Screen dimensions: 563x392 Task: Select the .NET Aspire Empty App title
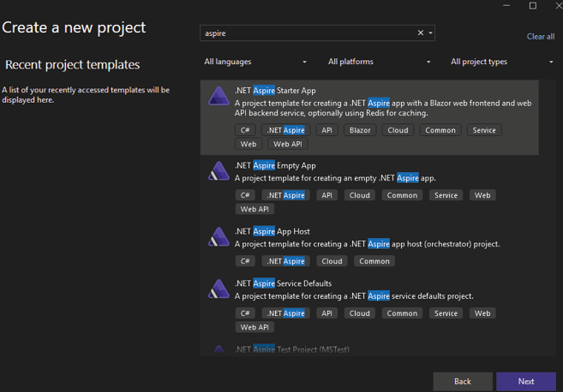point(275,165)
